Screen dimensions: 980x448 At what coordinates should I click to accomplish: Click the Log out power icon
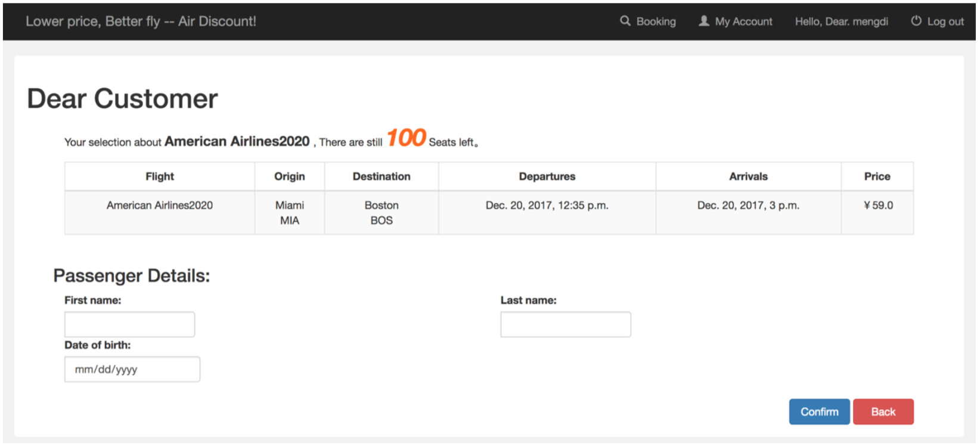(916, 21)
